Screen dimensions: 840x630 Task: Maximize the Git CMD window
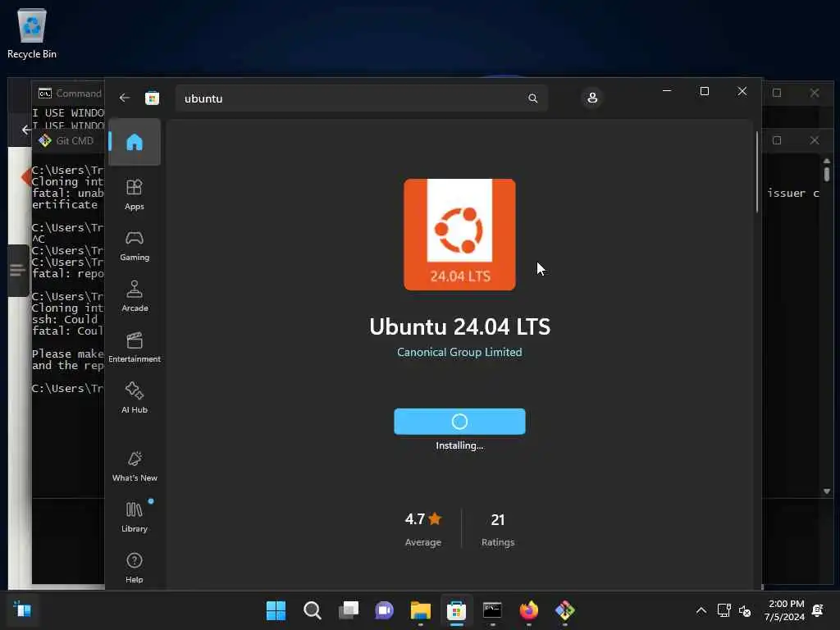click(x=777, y=140)
